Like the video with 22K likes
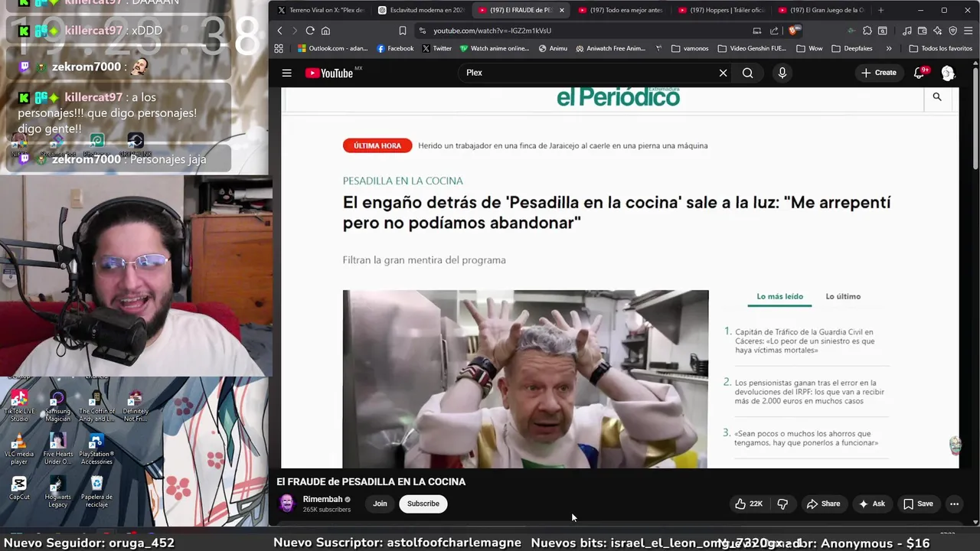Image resolution: width=980 pixels, height=551 pixels. click(x=749, y=504)
